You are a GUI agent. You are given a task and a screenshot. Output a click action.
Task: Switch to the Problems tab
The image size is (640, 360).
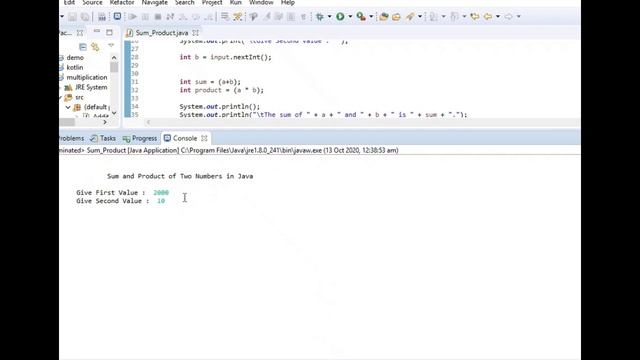coord(71,138)
